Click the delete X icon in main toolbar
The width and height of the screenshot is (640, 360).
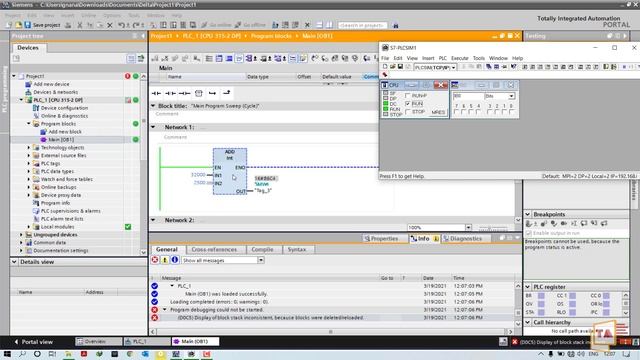pos(110,25)
